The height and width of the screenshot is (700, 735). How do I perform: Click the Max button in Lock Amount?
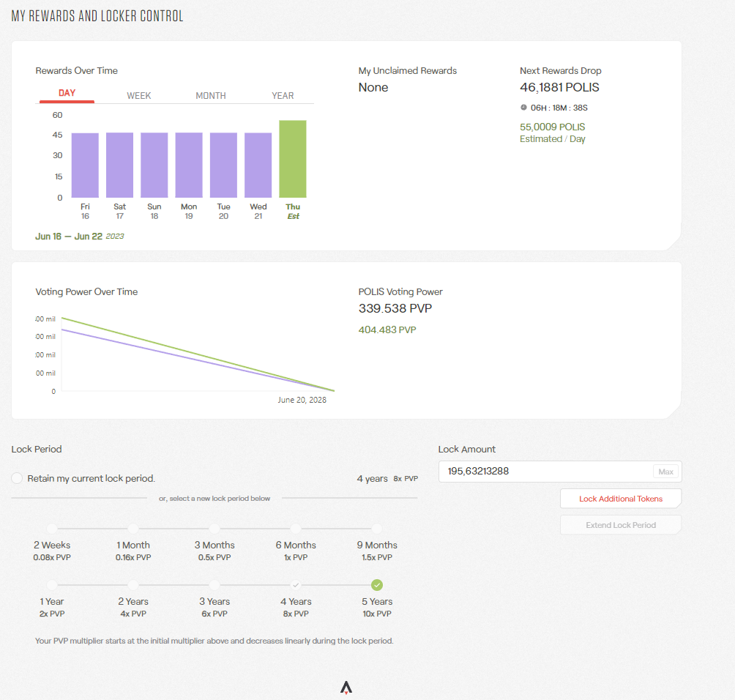click(665, 472)
